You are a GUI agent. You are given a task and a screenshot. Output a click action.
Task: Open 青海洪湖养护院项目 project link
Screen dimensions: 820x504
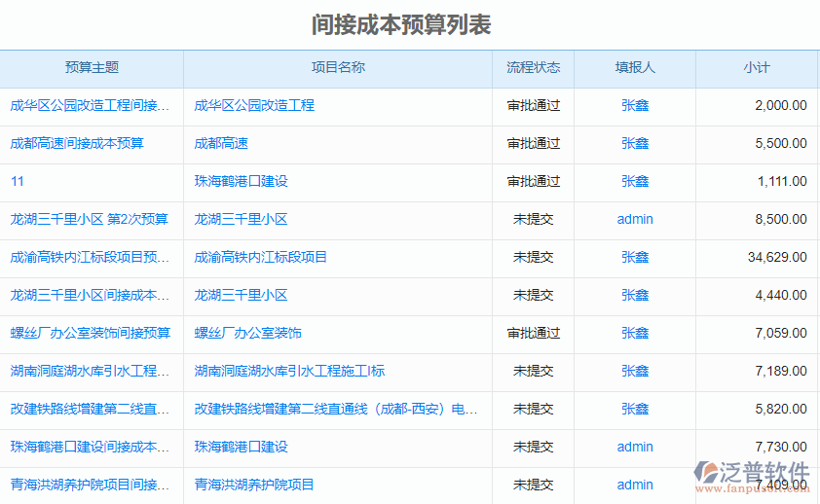click(254, 485)
